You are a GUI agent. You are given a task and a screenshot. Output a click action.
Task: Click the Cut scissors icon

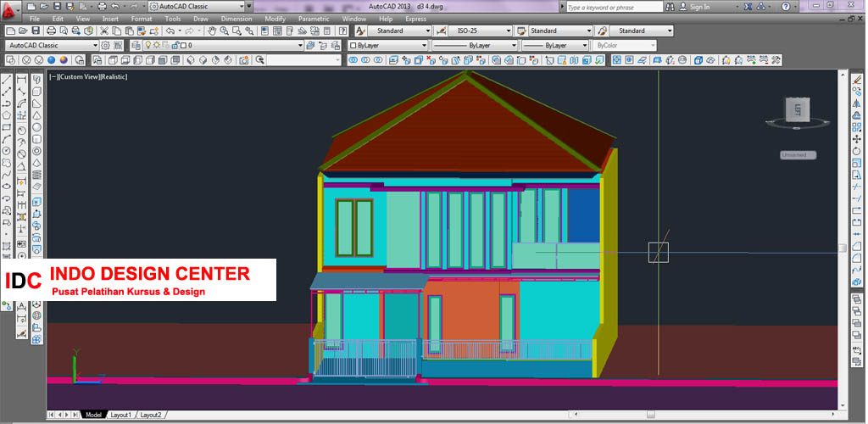pyautogui.click(x=104, y=31)
